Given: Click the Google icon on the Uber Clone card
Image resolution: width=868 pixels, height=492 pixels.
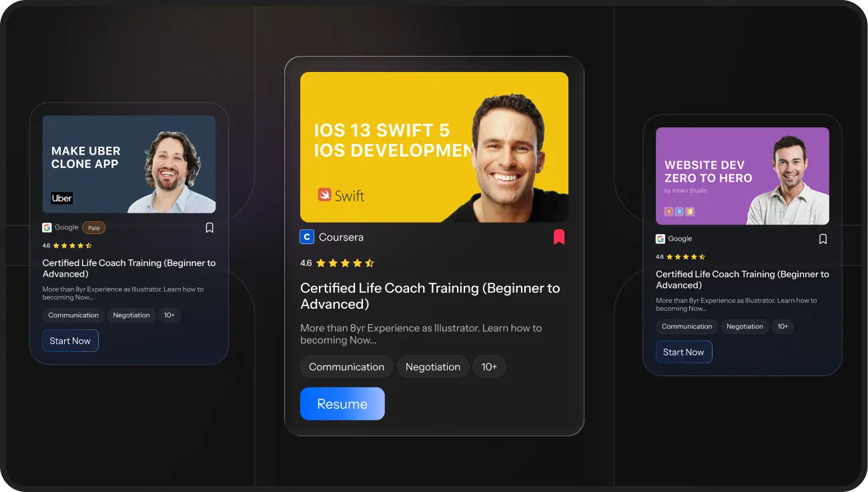Looking at the screenshot, I should [47, 228].
